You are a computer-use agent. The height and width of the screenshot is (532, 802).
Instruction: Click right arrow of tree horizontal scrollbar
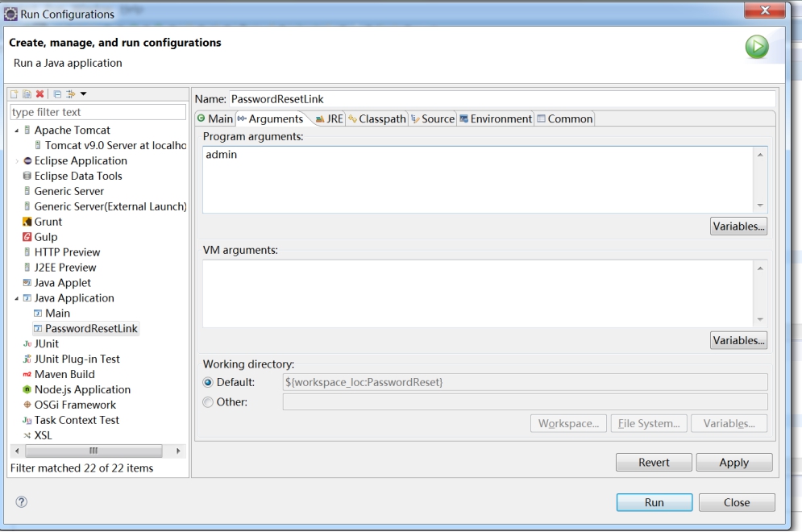178,451
